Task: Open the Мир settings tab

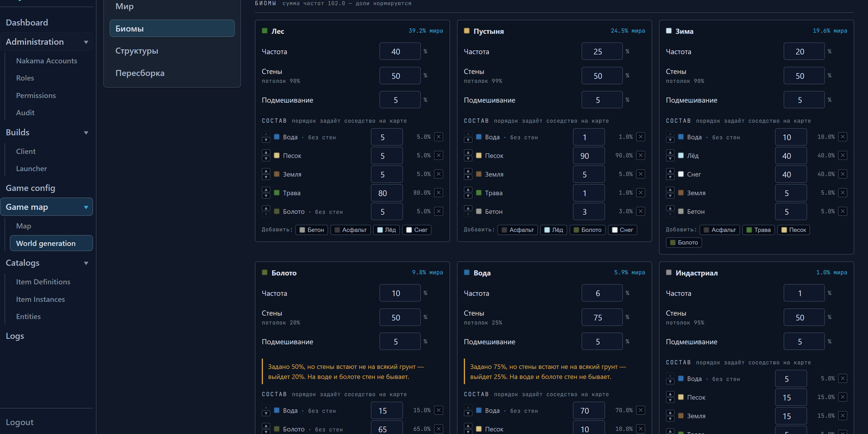Action: (x=172, y=6)
